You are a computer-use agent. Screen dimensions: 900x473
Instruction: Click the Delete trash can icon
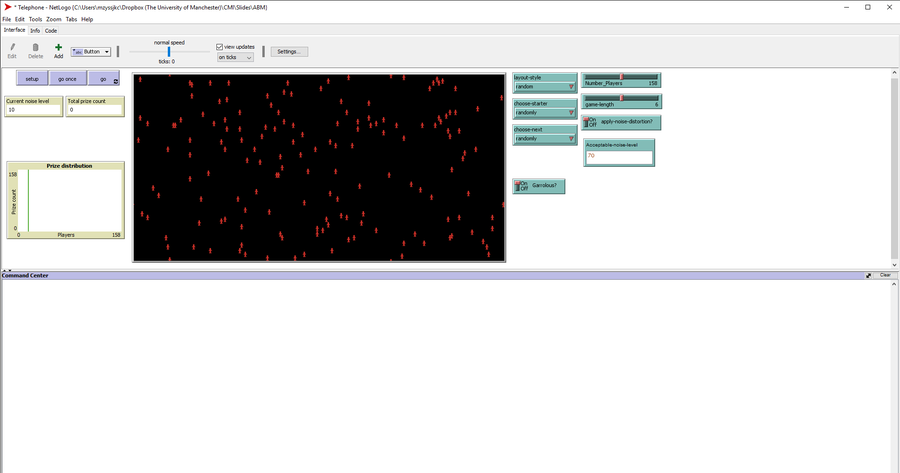pos(36,48)
